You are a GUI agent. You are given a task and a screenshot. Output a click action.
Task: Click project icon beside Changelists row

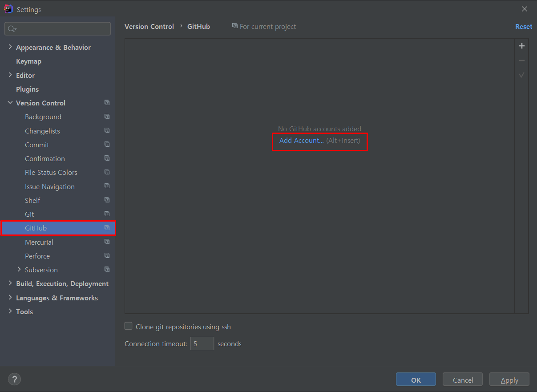(x=107, y=130)
